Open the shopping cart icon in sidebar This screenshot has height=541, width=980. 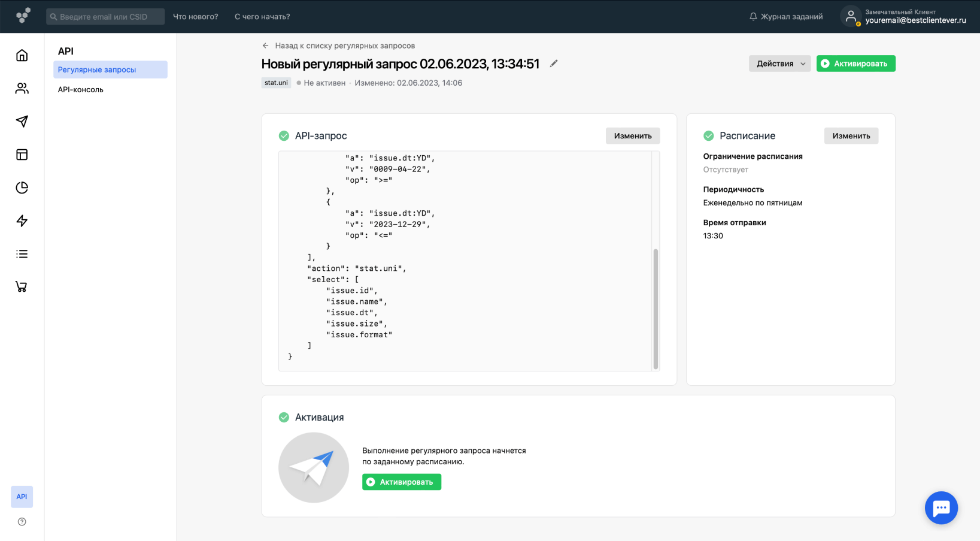click(22, 286)
